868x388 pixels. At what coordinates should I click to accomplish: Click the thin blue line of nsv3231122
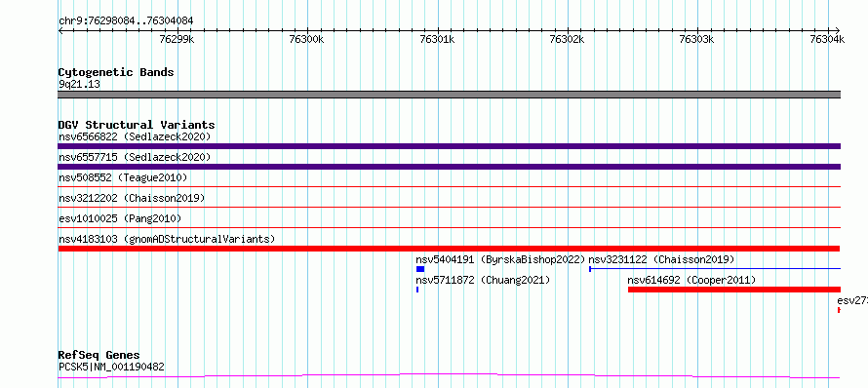715,269
